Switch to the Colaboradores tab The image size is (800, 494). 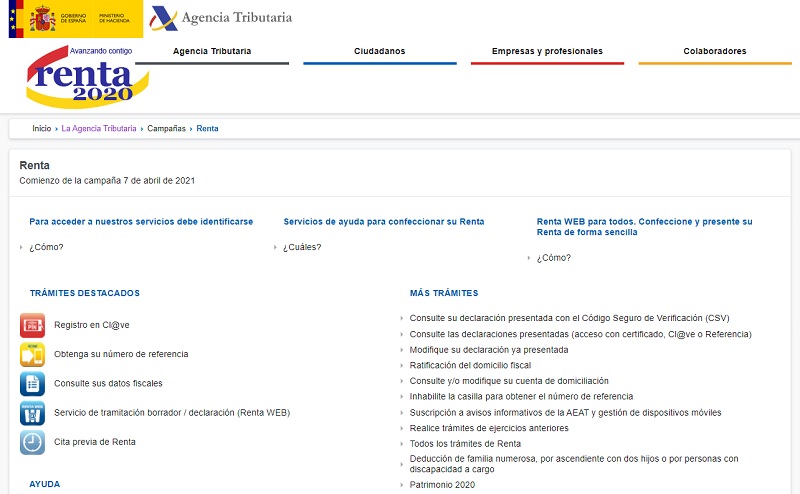[714, 51]
